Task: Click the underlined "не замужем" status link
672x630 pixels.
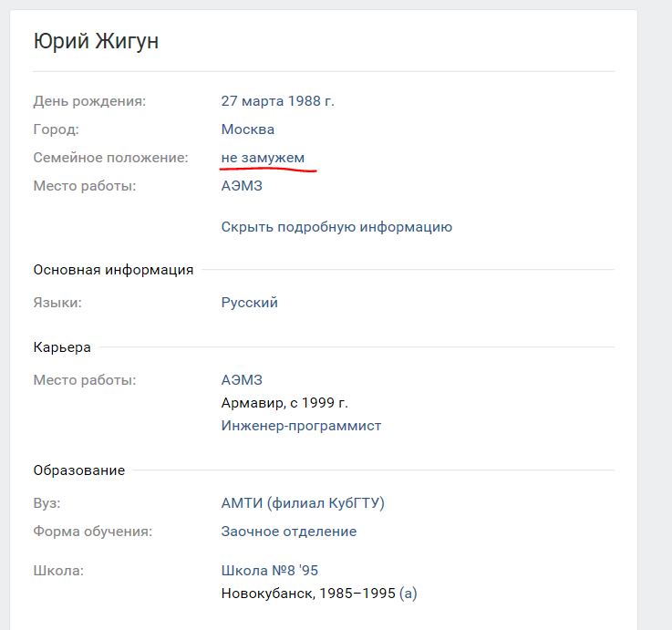Action: click(263, 158)
